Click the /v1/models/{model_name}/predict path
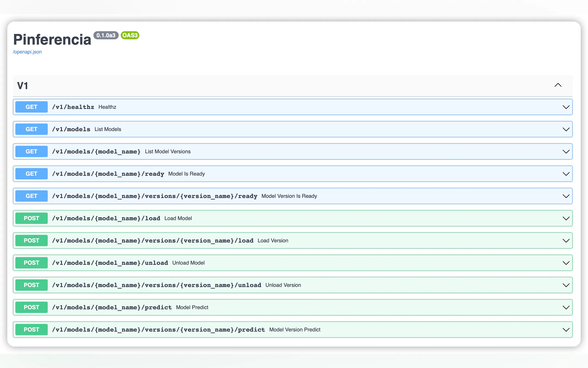 point(112,307)
